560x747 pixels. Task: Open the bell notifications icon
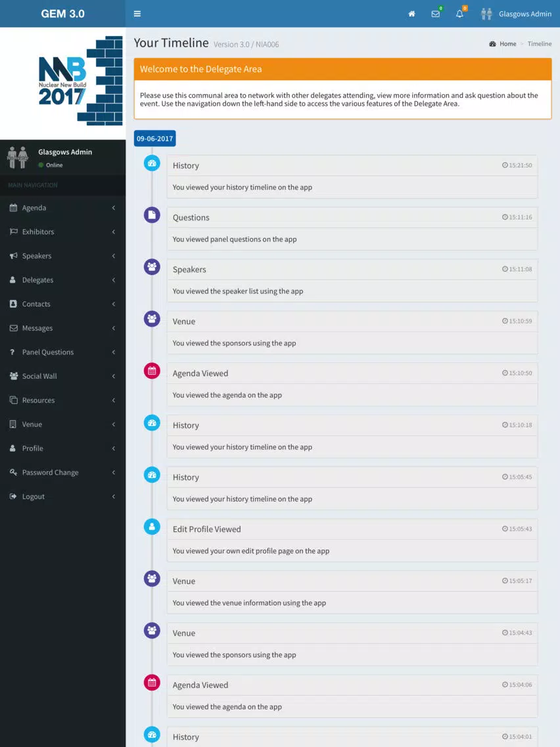[459, 14]
